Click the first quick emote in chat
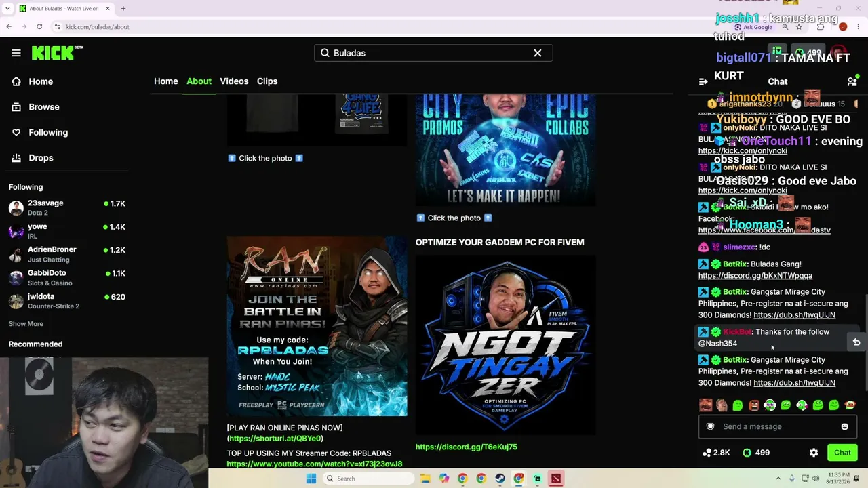 tap(706, 405)
